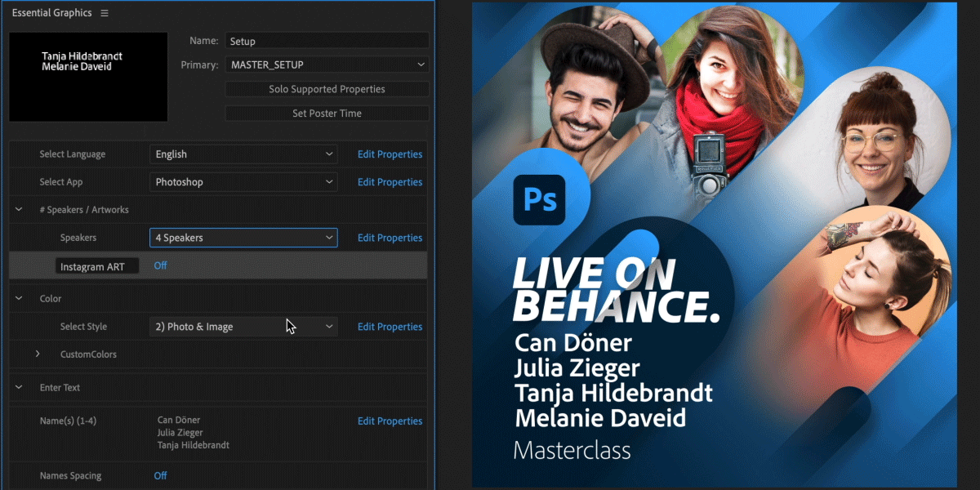This screenshot has height=490, width=980.
Task: Click the Photoshop Ps logo in the preview
Action: [540, 199]
